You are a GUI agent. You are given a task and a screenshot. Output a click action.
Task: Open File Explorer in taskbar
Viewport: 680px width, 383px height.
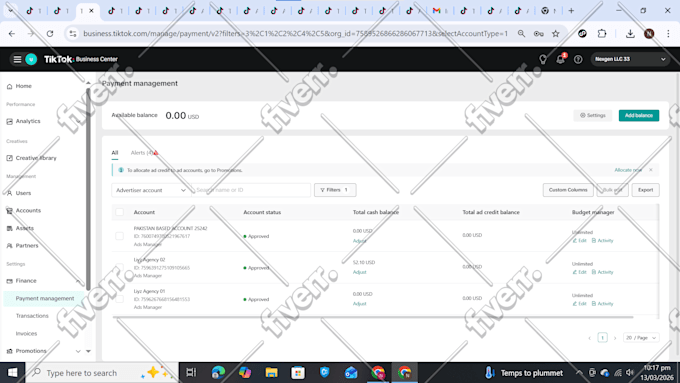click(x=271, y=373)
